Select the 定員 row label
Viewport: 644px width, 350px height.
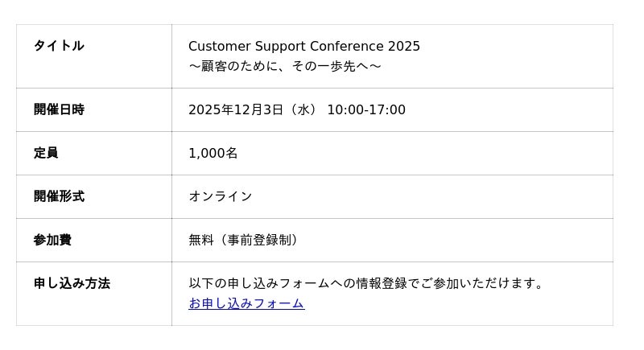pos(46,153)
